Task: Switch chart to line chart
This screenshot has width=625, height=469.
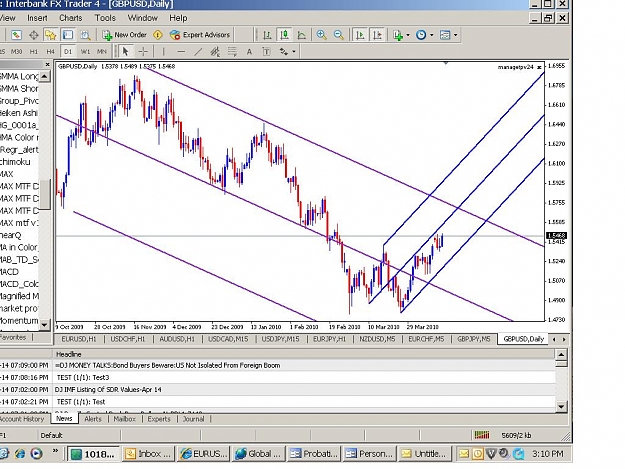Action: [302, 35]
